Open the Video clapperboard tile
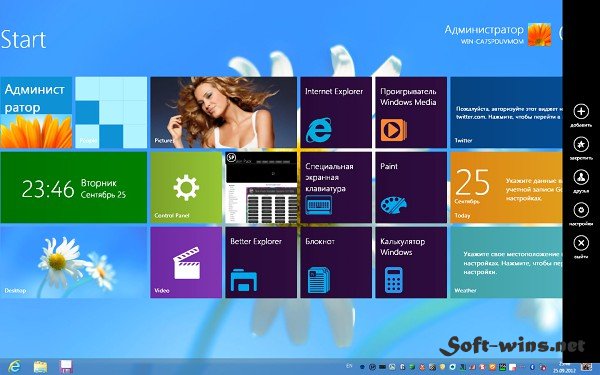 tap(186, 262)
